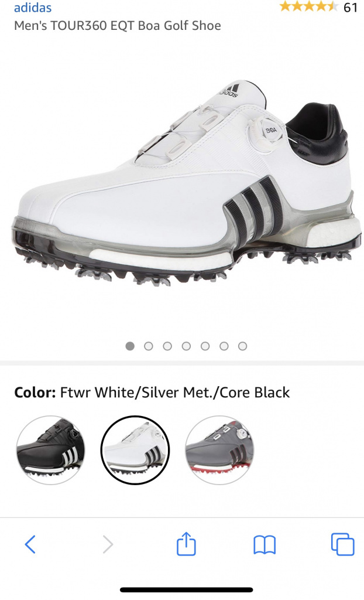Tap the iOS home indicator bar

pyautogui.click(x=186, y=589)
